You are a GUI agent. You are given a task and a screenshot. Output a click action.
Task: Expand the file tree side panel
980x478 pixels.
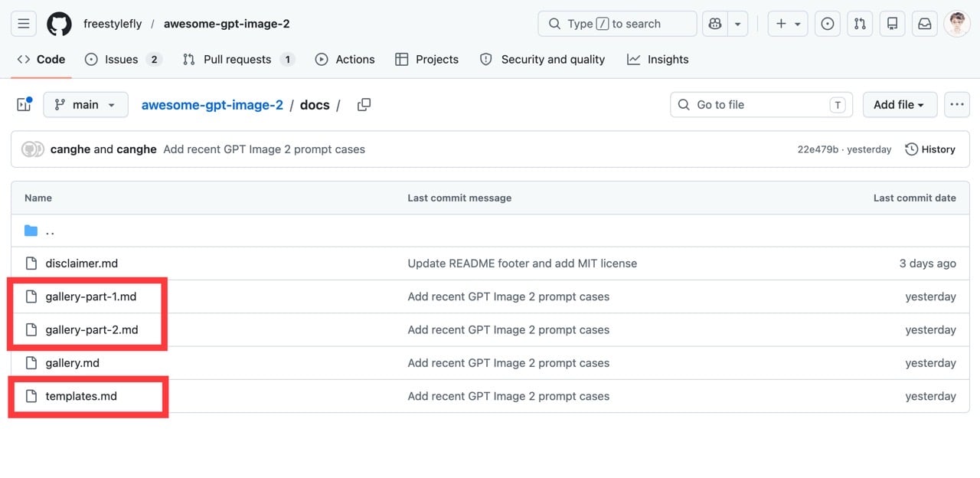(24, 105)
